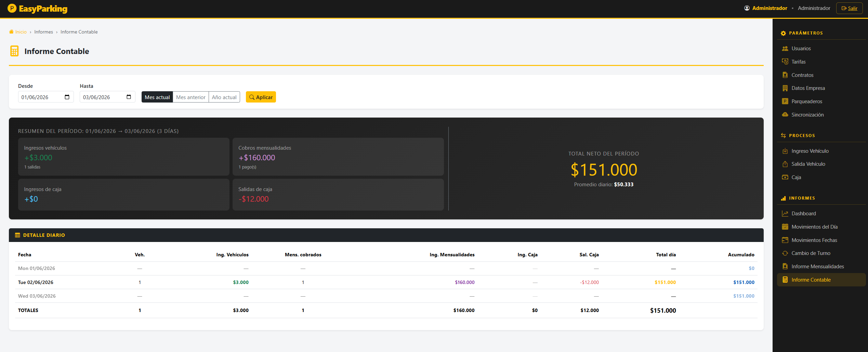Open Usuarios from the sidebar
This screenshot has width=868, height=352.
click(x=821, y=49)
